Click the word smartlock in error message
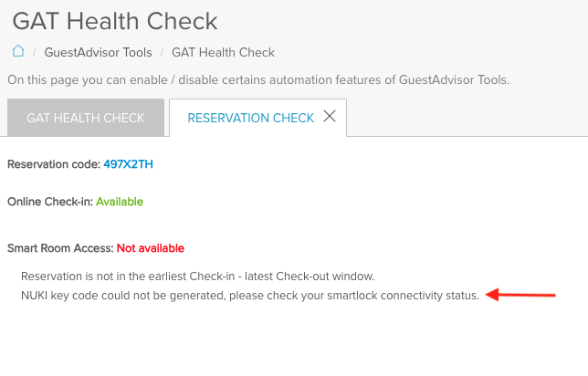The height and width of the screenshot is (376, 588). point(352,296)
